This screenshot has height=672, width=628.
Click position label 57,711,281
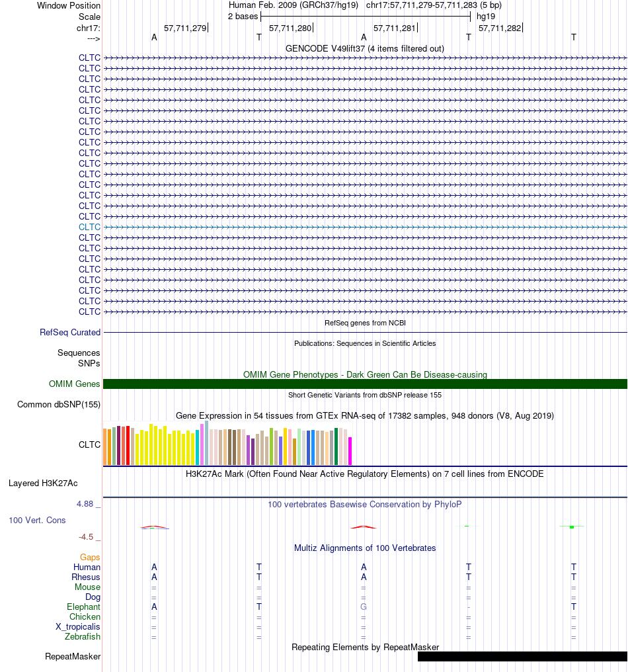[395, 28]
